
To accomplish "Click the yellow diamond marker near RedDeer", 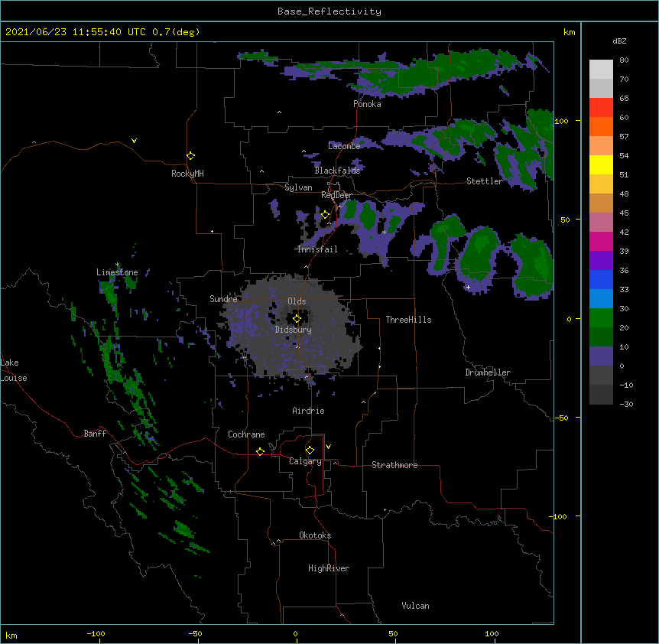I will (x=325, y=215).
